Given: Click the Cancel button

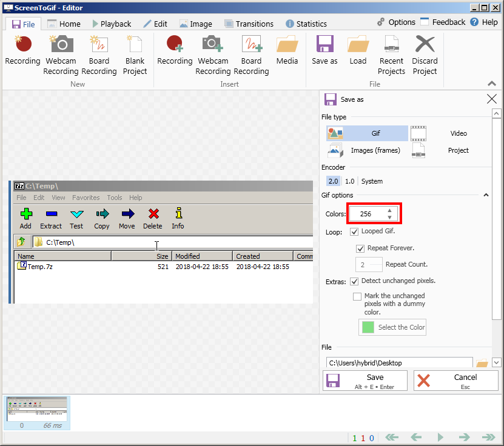Looking at the screenshot, I should point(456,381).
